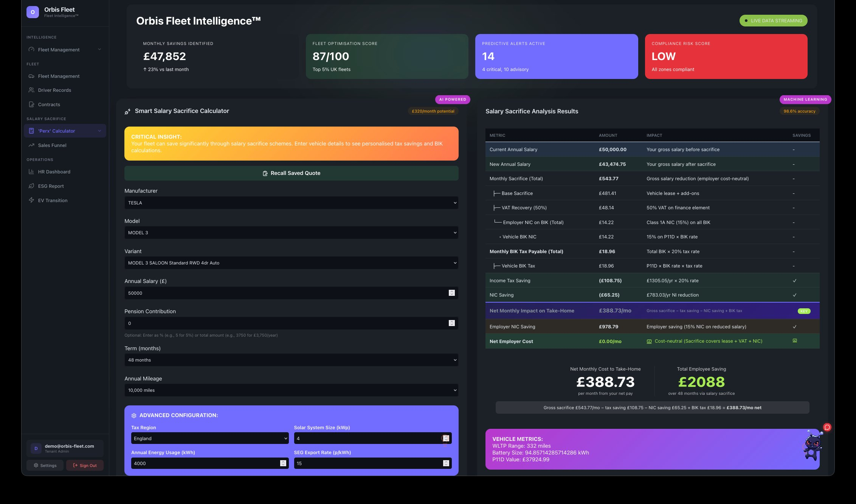Open the HR Dashboard using its chart icon
The height and width of the screenshot is (504, 856).
(32, 172)
